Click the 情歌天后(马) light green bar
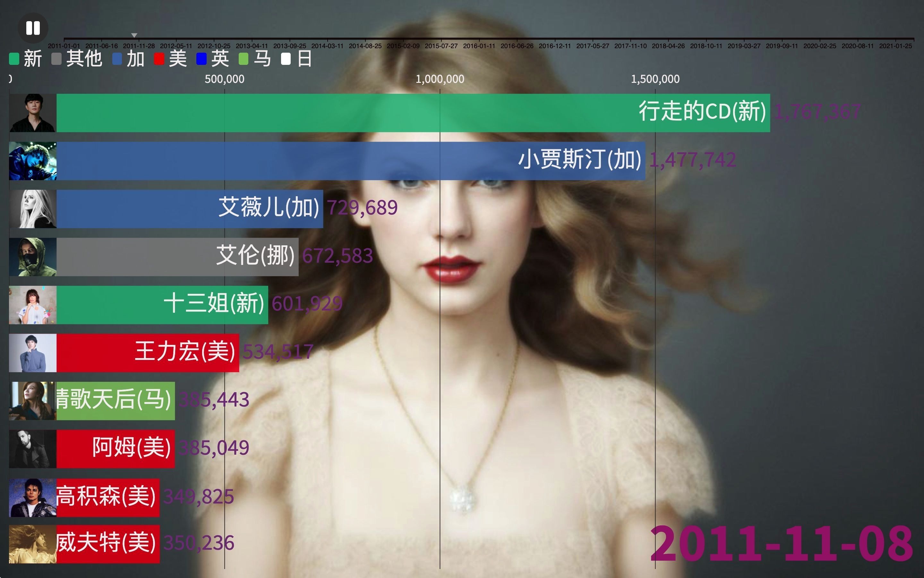The width and height of the screenshot is (924, 578). [116, 401]
